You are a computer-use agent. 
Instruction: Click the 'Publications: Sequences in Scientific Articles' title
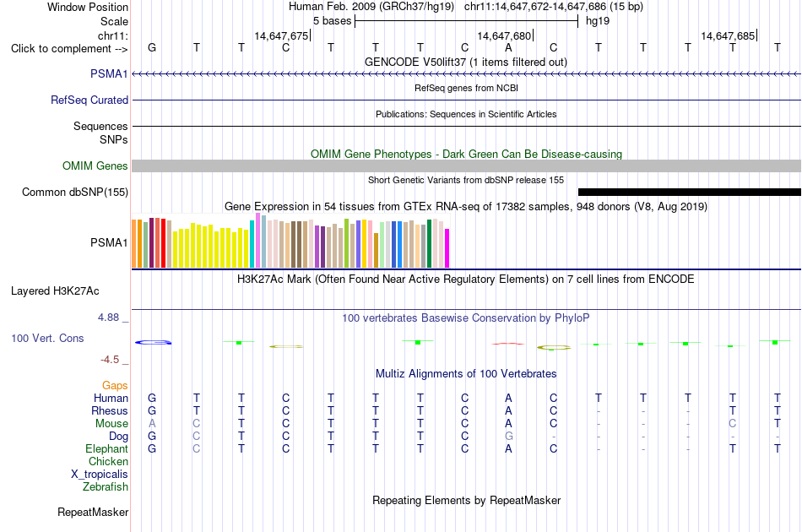(x=466, y=114)
